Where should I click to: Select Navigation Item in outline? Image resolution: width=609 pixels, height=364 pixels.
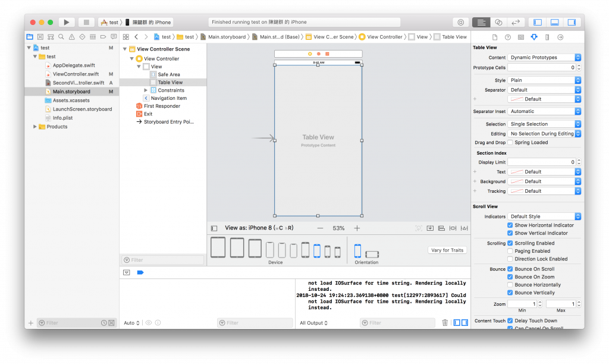point(168,98)
